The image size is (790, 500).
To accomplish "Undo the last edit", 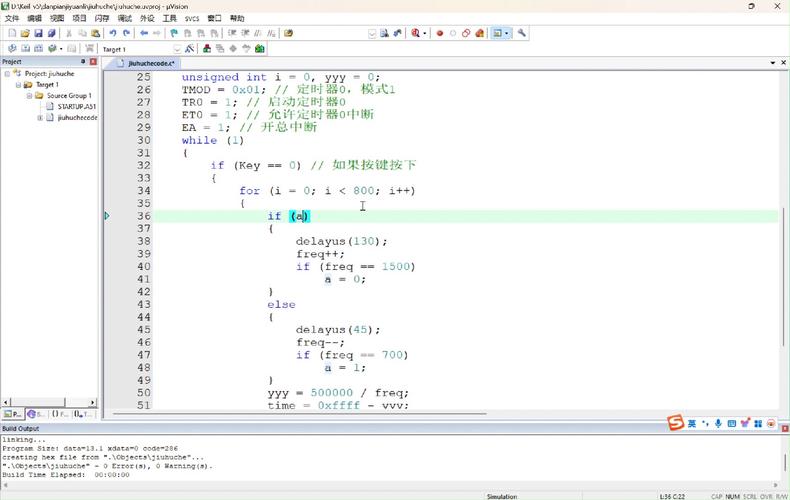I will (113, 33).
